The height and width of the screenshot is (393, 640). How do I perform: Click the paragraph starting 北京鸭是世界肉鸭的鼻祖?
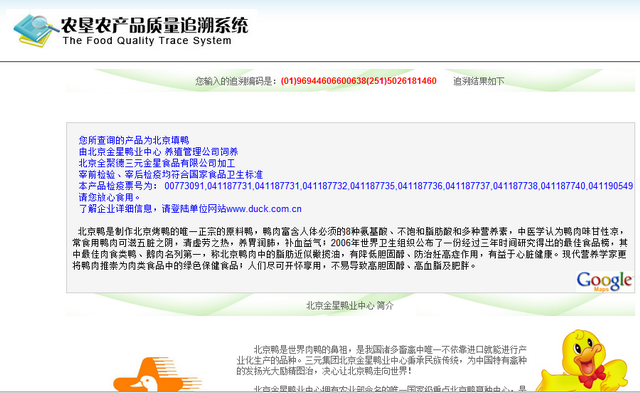[382, 360]
